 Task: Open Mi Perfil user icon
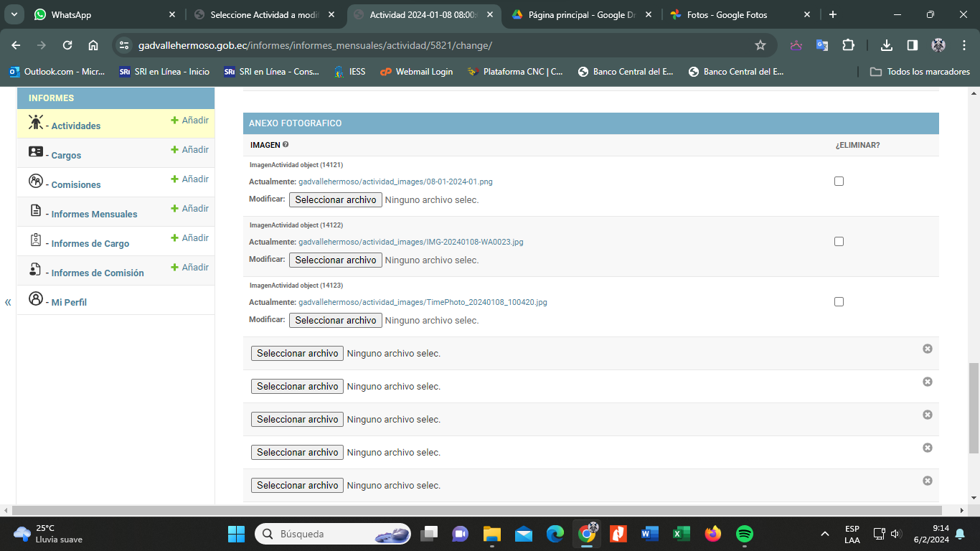click(x=36, y=299)
